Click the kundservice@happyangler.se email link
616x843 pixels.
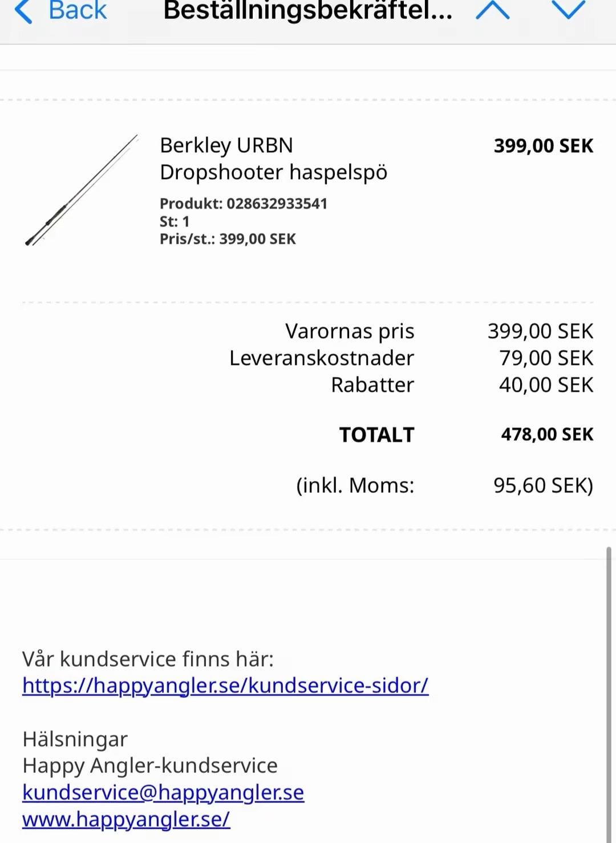(163, 792)
